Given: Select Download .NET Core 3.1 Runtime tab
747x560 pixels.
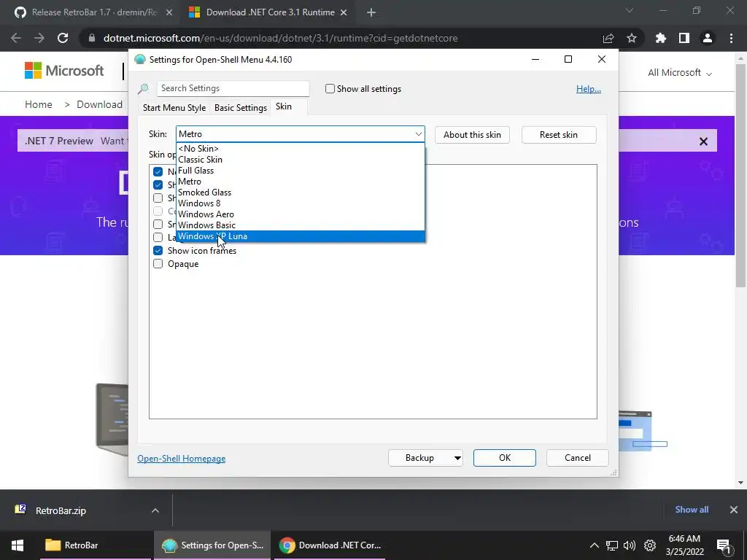Looking at the screenshot, I should tap(270, 12).
